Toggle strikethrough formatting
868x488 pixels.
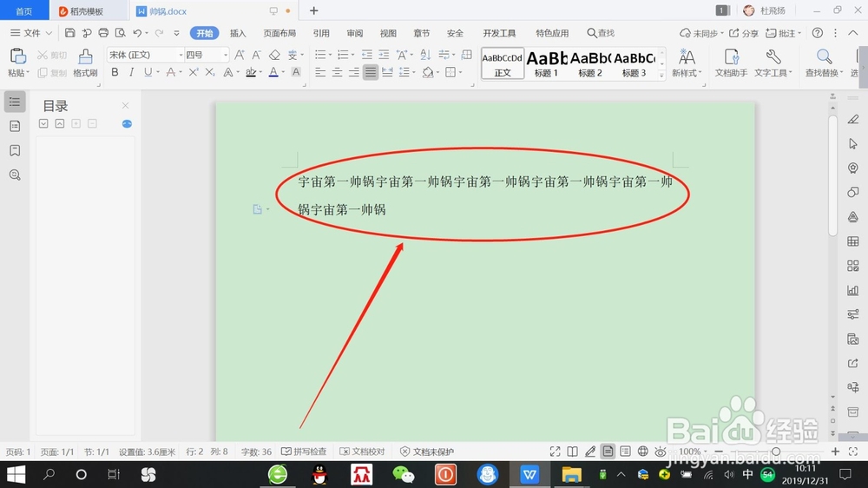(x=170, y=72)
